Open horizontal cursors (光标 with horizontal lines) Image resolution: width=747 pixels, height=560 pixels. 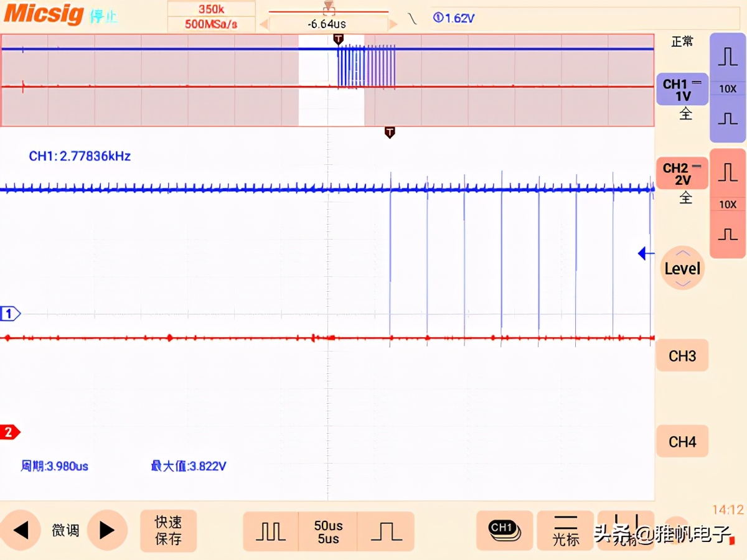coord(565,531)
